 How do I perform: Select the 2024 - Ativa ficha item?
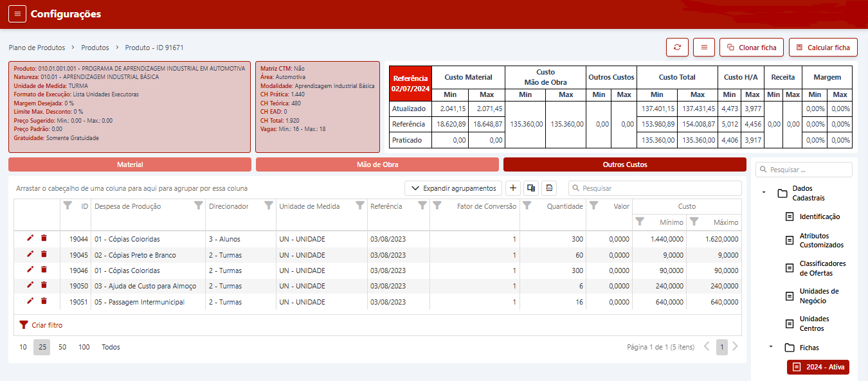point(818,367)
